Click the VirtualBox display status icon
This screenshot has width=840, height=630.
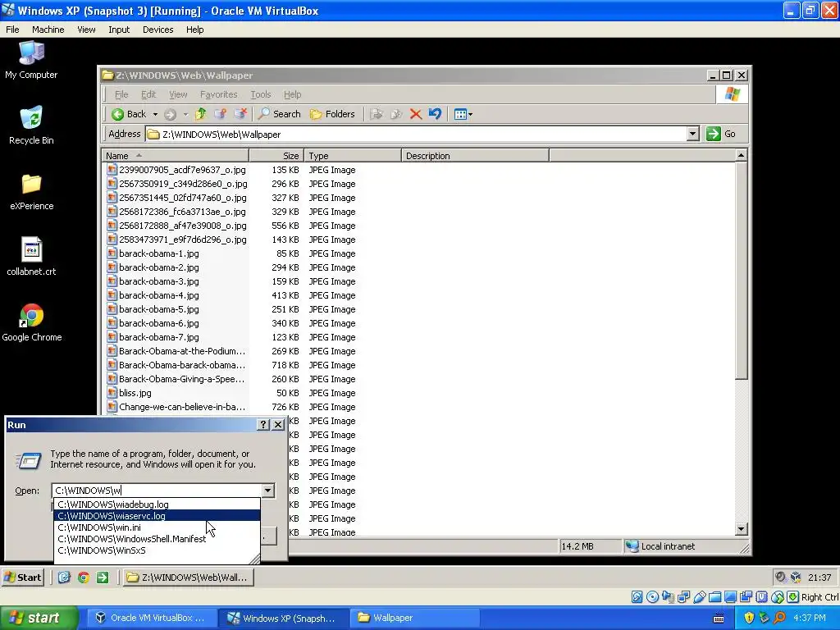pos(730,597)
